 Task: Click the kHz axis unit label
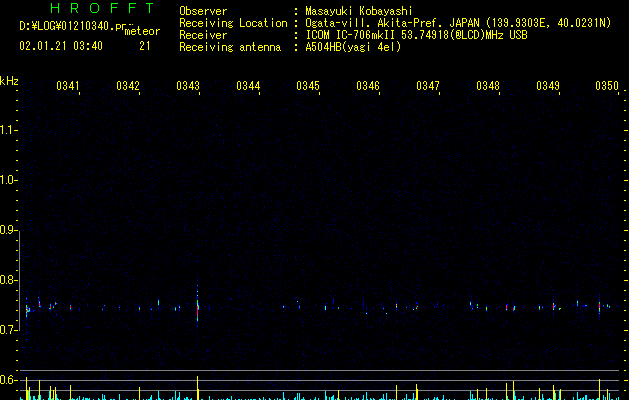pos(9,81)
